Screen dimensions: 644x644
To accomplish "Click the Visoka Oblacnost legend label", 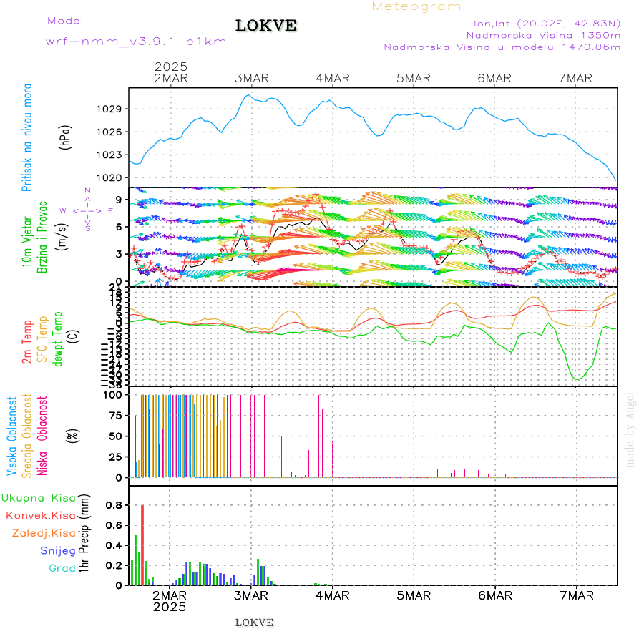I will 12,436.
